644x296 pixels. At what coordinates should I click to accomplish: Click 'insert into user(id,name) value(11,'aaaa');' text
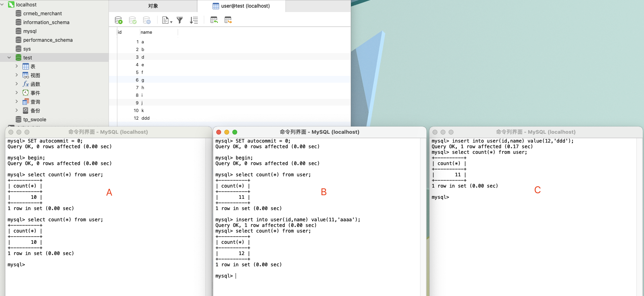tap(298, 220)
